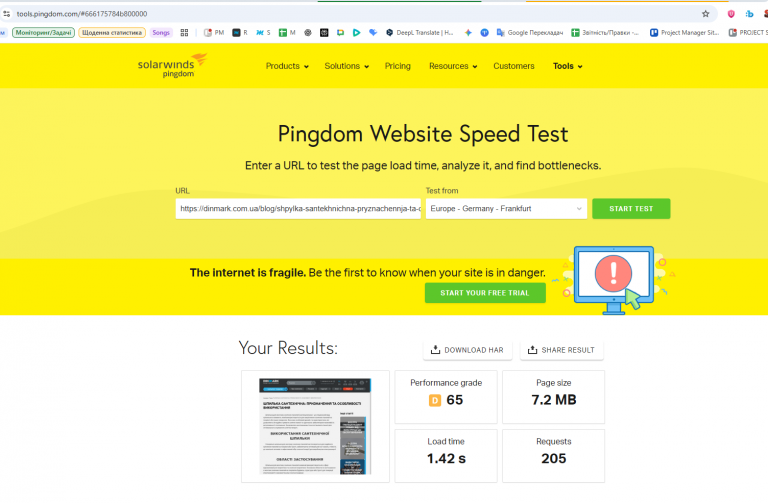Open the blue heart-shaped bookmark icon

pyautogui.click(x=373, y=32)
